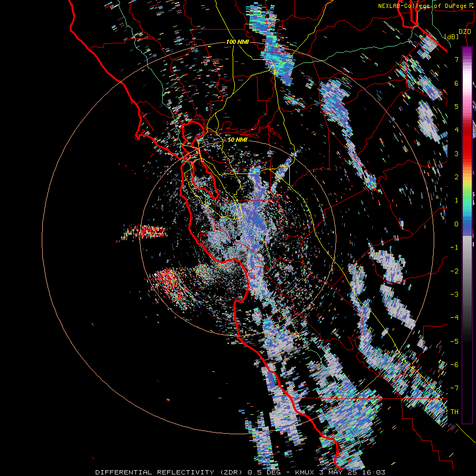Click the 7 dB scale tick label
This screenshot has width=476, height=476.
[456, 59]
